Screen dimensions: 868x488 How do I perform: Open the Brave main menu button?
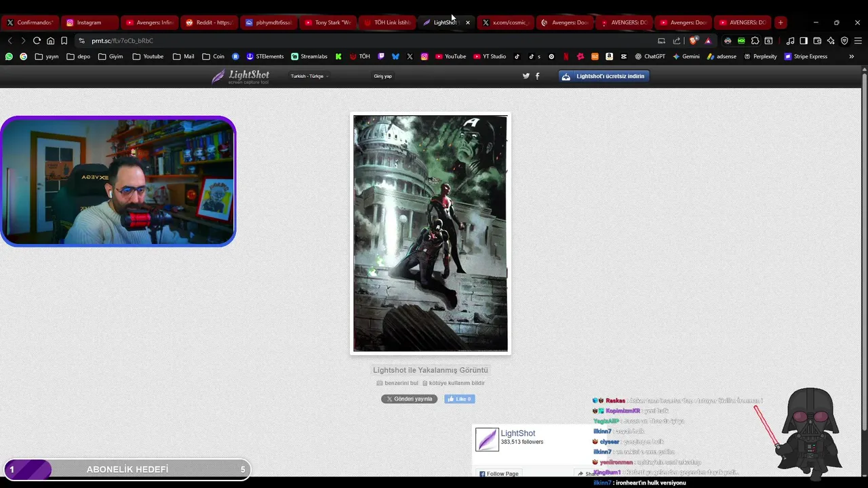coord(858,41)
